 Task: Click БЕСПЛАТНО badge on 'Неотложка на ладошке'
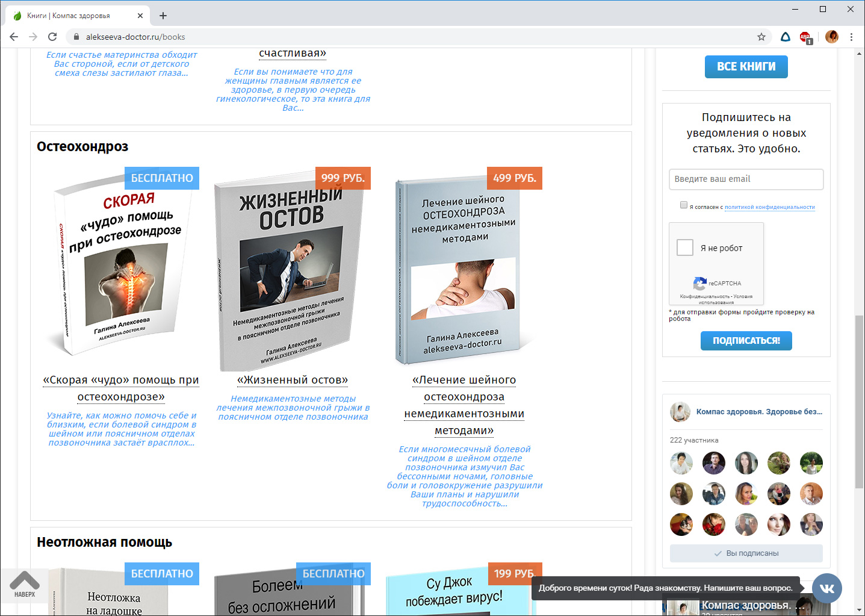pos(162,574)
